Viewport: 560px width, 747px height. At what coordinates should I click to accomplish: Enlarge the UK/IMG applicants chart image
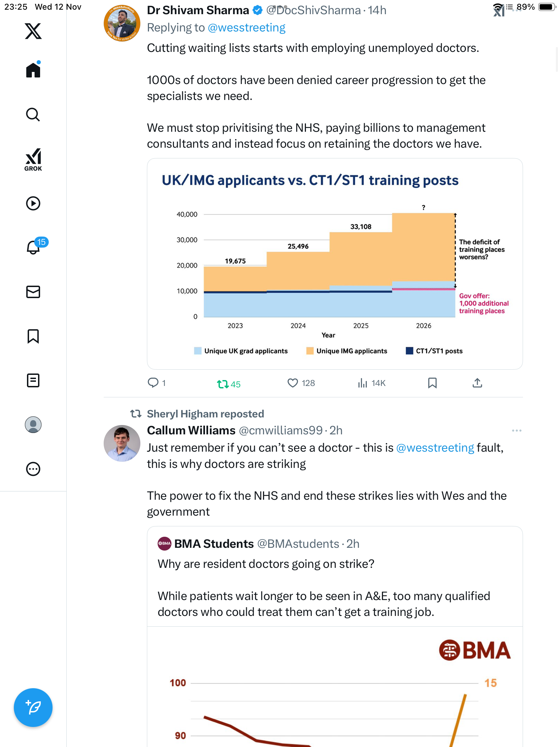pyautogui.click(x=335, y=264)
